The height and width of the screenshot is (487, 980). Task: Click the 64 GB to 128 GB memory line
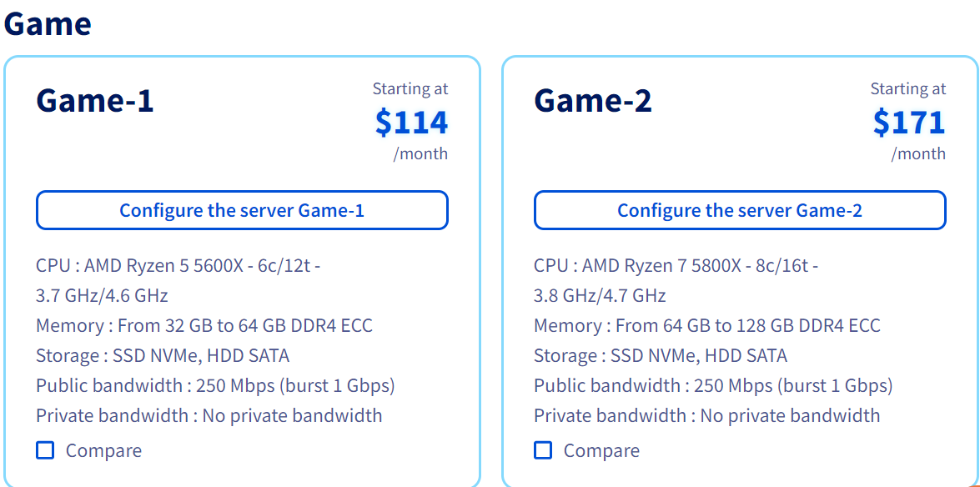(x=707, y=326)
